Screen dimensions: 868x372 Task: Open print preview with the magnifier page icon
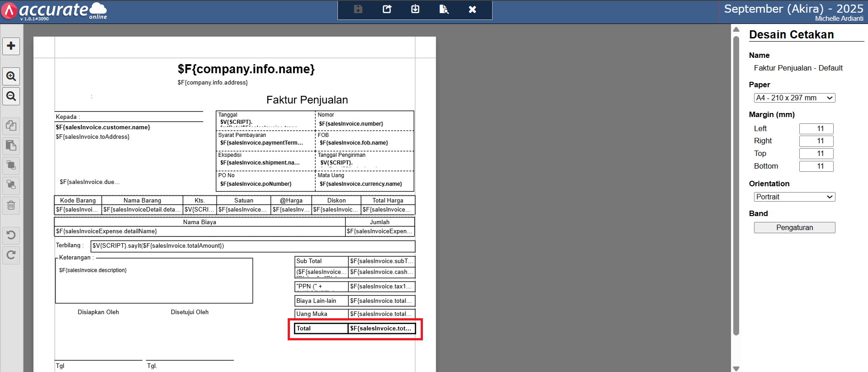pyautogui.click(x=444, y=9)
